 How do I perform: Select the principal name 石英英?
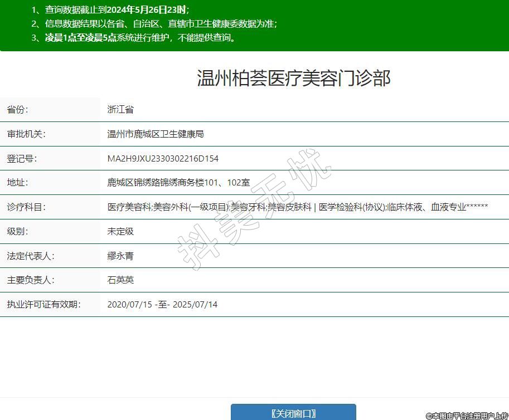120,280
